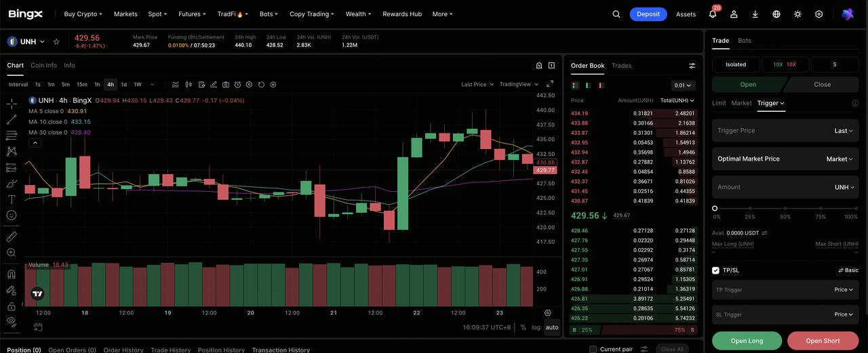
Task: Click the 50% mark on amount slider
Action: tap(785, 209)
